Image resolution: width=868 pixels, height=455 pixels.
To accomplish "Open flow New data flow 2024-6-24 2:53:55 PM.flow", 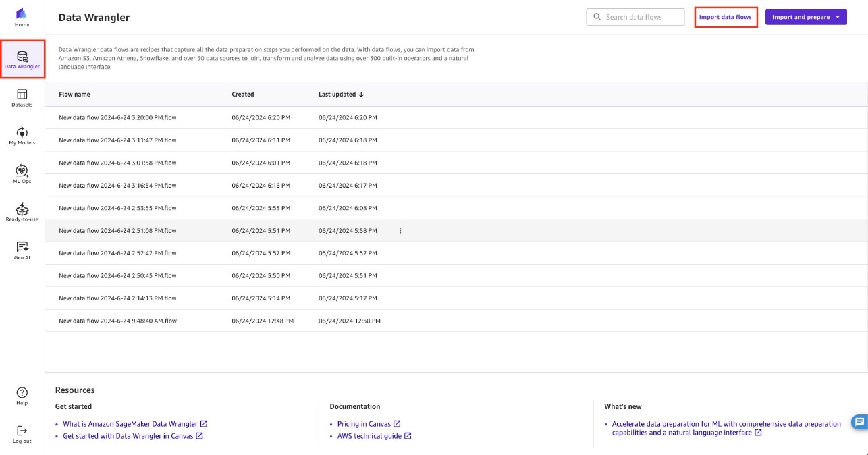I will tap(117, 208).
